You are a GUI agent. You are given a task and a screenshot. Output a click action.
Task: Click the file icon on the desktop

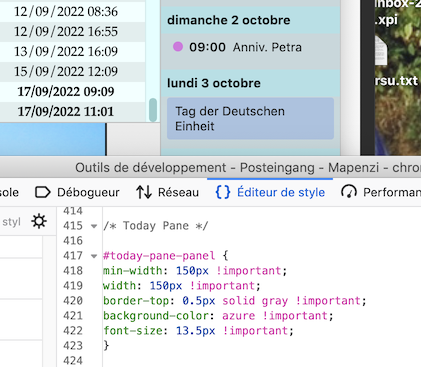(x=381, y=50)
